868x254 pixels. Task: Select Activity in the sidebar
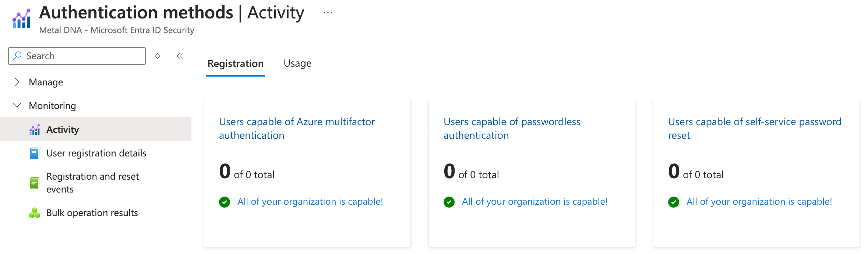pos(96,129)
